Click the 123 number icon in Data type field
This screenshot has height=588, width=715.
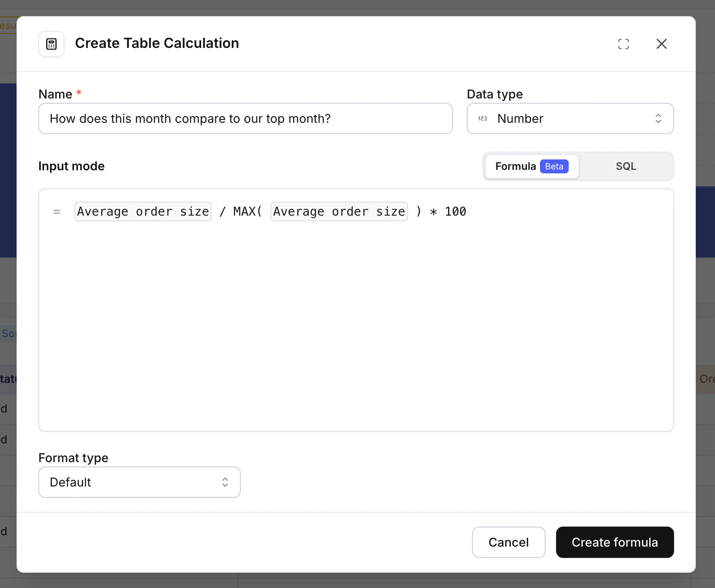click(x=482, y=118)
